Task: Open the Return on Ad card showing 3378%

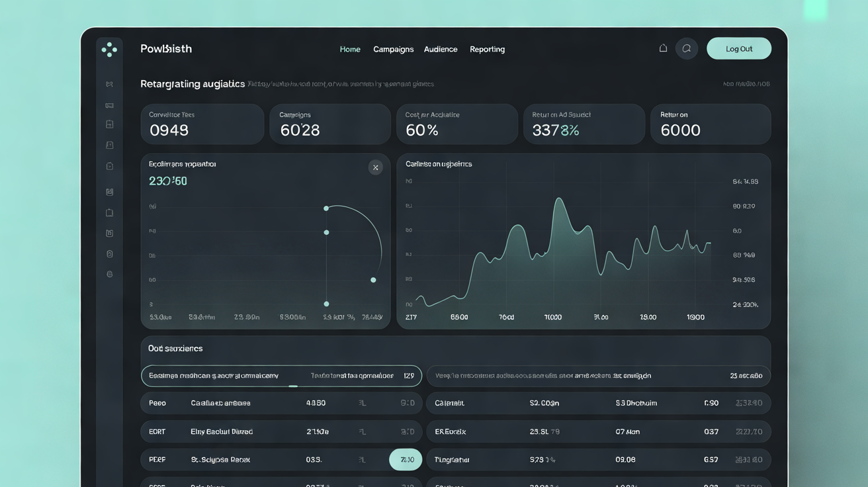Action: pyautogui.click(x=584, y=124)
